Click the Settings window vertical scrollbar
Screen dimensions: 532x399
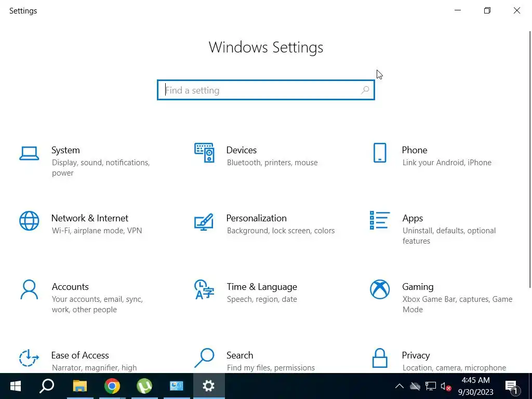529,159
